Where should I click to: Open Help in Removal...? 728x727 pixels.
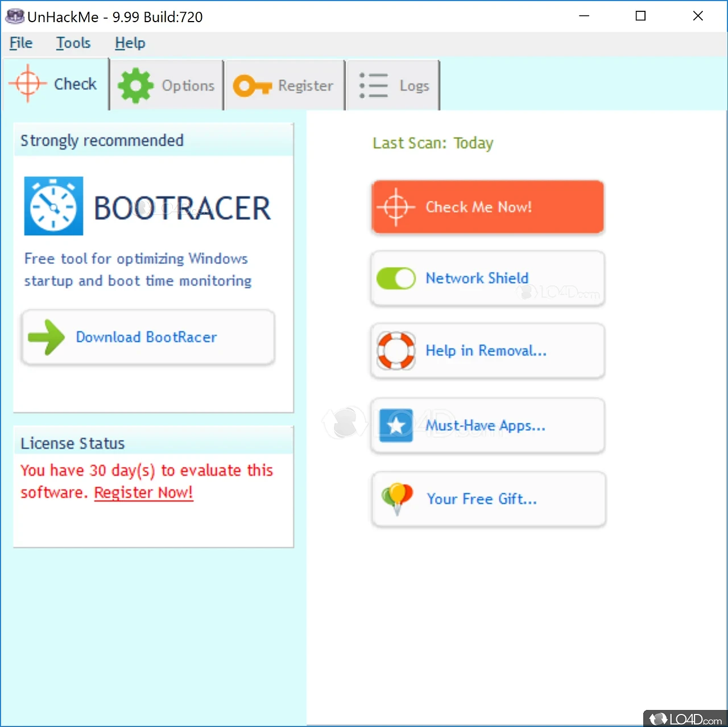487,351
